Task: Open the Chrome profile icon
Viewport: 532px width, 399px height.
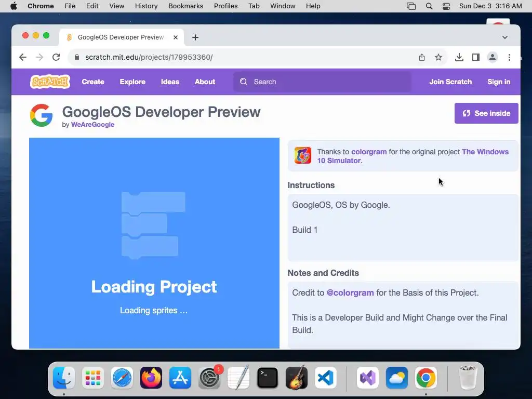Action: (x=493, y=57)
